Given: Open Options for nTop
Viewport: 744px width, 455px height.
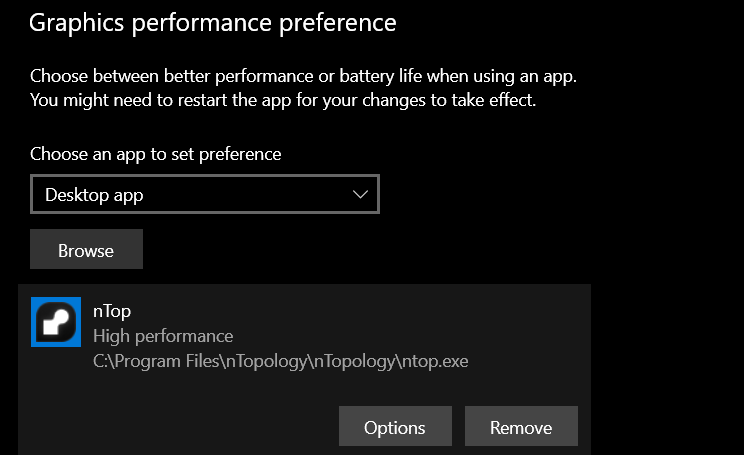Looking at the screenshot, I should (395, 427).
